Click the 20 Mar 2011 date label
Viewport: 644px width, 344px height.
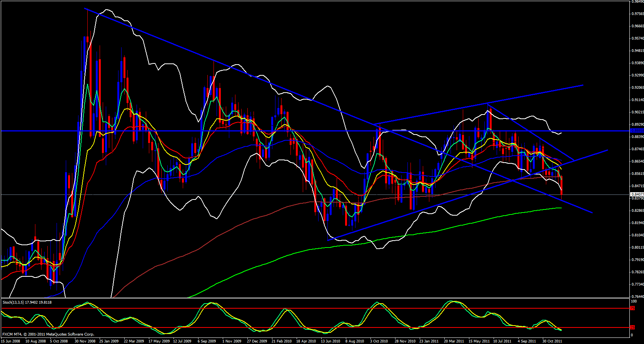click(454, 341)
